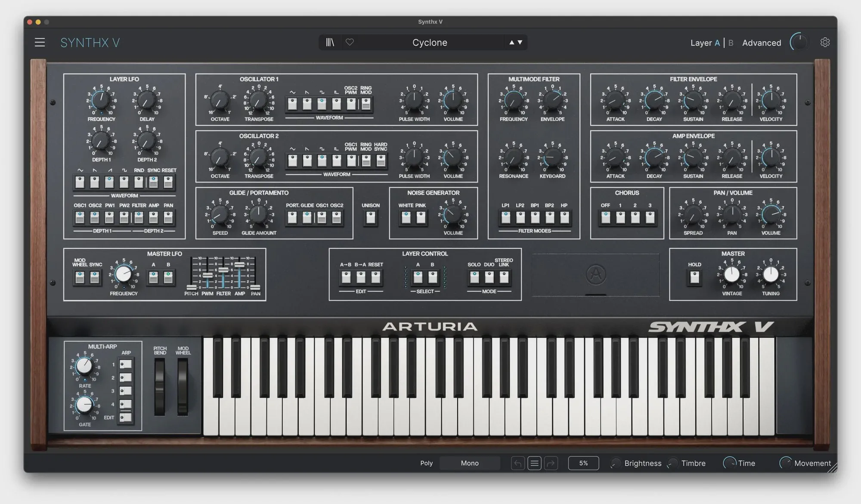Image resolution: width=861 pixels, height=504 pixels.
Task: Toggle the Unison switch
Action: (x=371, y=218)
